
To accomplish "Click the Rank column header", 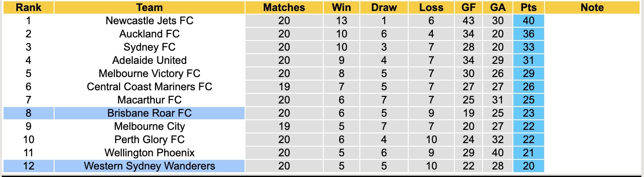I will (29, 7).
